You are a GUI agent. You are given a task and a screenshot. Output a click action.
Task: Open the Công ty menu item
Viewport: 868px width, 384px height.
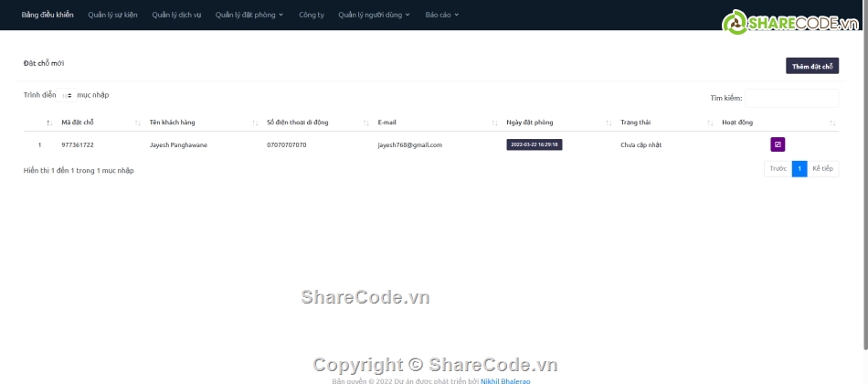(311, 16)
